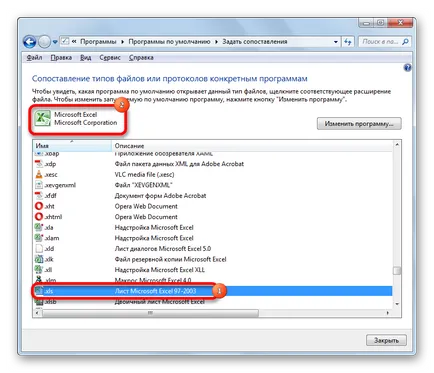Click the address bar refresh icon

click(348, 42)
